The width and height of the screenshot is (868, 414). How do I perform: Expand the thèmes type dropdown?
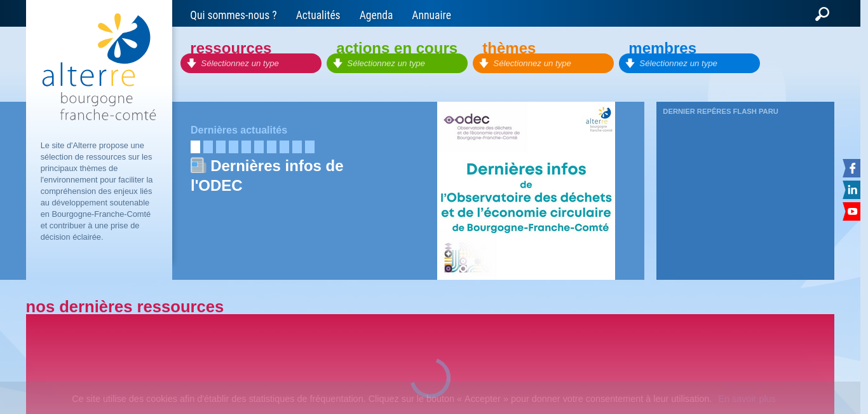click(543, 64)
